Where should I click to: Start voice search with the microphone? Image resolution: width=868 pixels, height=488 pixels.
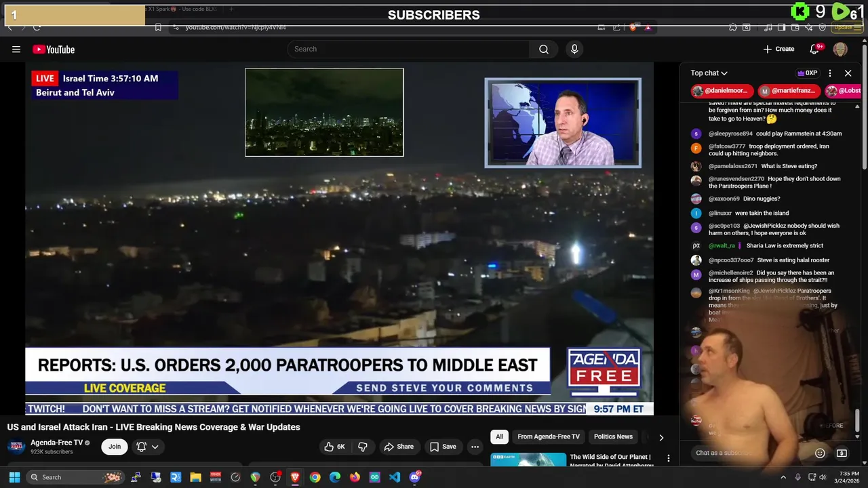574,49
